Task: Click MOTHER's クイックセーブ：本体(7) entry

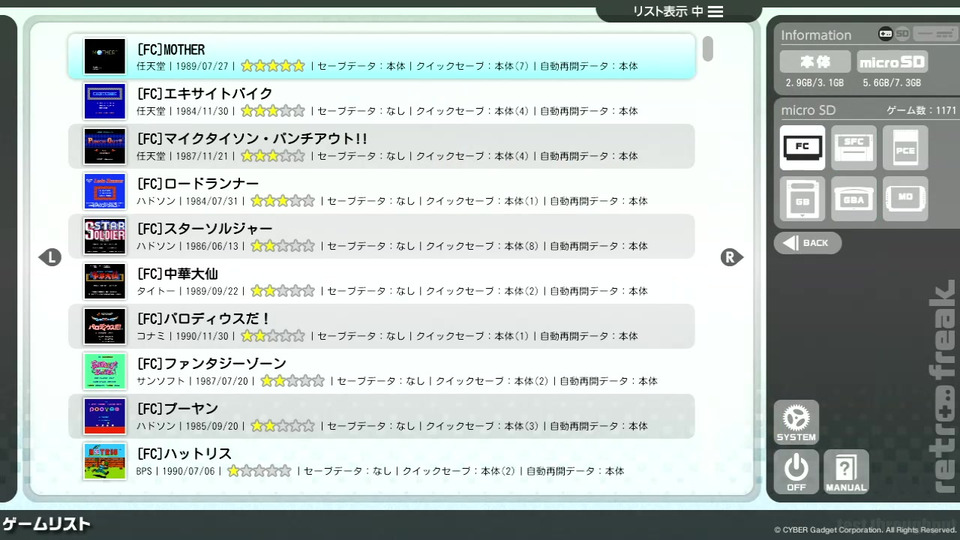Action: [x=472, y=66]
